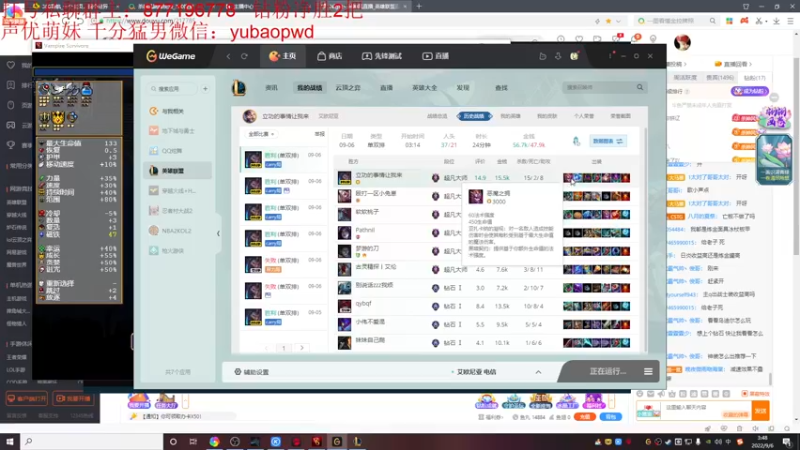Click the gold value 13.5k
Image resolution: width=800 pixels, height=450 pixels.
[x=502, y=306]
